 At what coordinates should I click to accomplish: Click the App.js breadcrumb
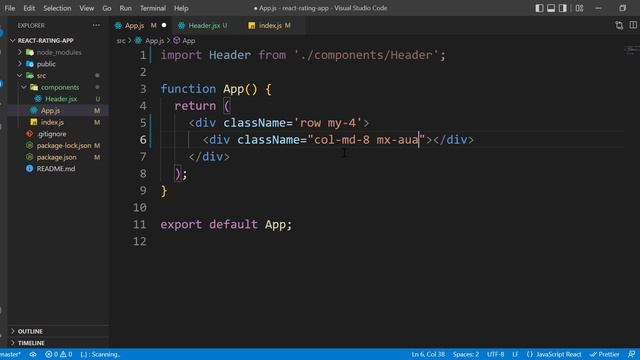(x=154, y=40)
